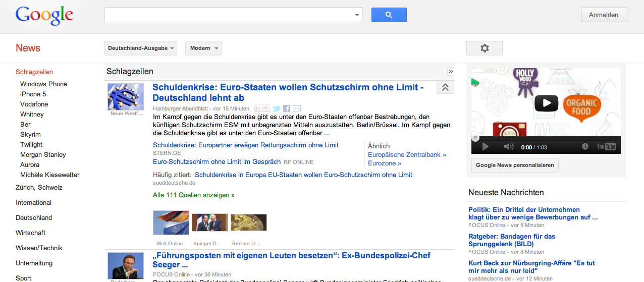The image size is (644, 282).
Task: Go to the Deutschland section
Action: [x=34, y=217]
